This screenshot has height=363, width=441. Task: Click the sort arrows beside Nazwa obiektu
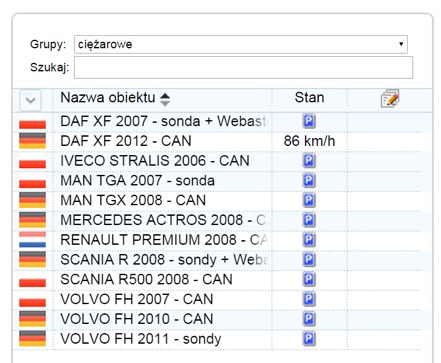165,99
